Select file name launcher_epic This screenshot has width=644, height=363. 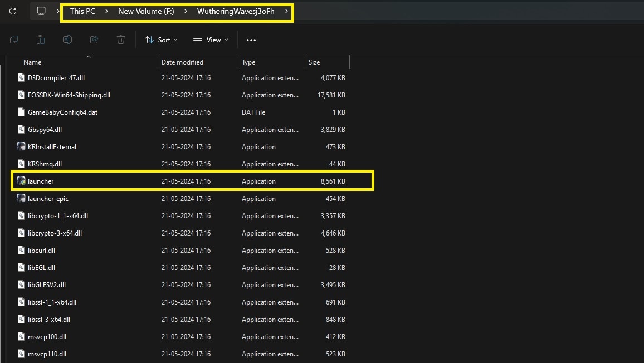pos(48,198)
